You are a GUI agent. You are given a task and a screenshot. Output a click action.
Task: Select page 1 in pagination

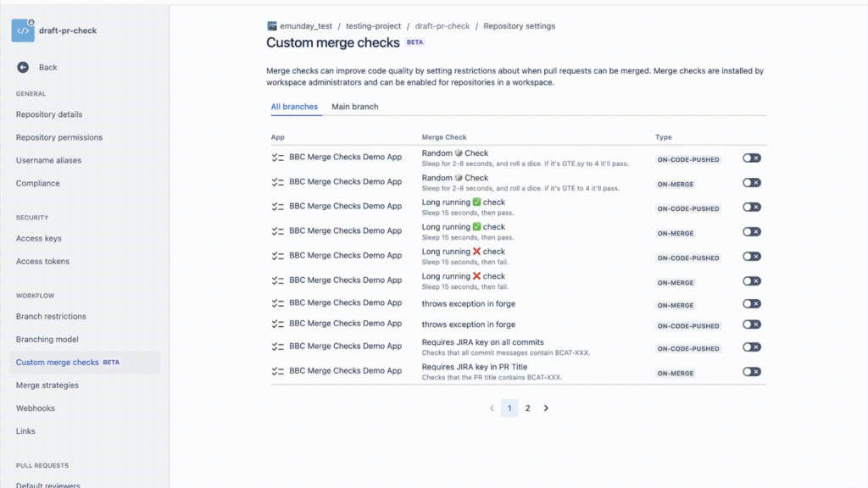tap(509, 408)
